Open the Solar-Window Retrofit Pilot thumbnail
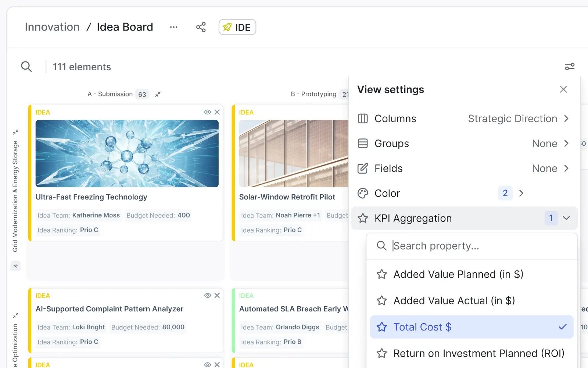 tap(294, 153)
